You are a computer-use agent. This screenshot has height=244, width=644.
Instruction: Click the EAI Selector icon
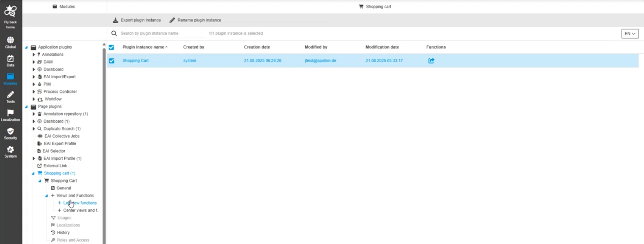coord(39,151)
